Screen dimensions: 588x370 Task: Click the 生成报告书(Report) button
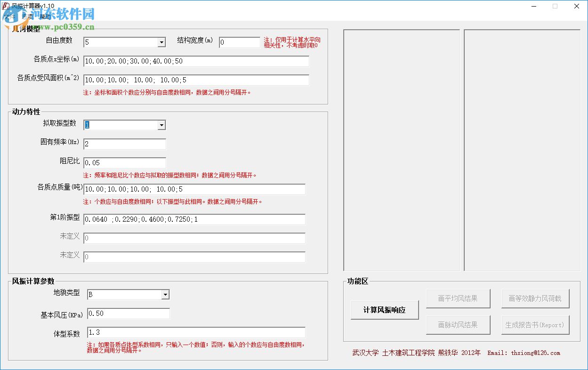click(535, 325)
